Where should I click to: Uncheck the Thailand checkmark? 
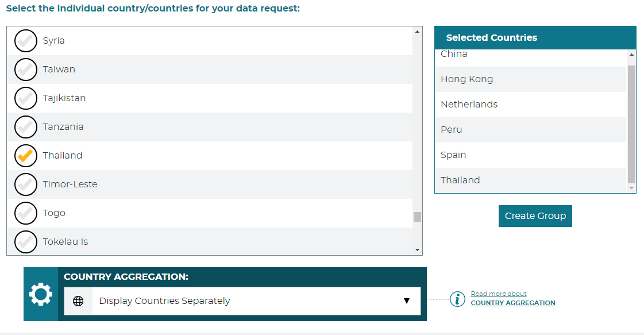tap(25, 156)
